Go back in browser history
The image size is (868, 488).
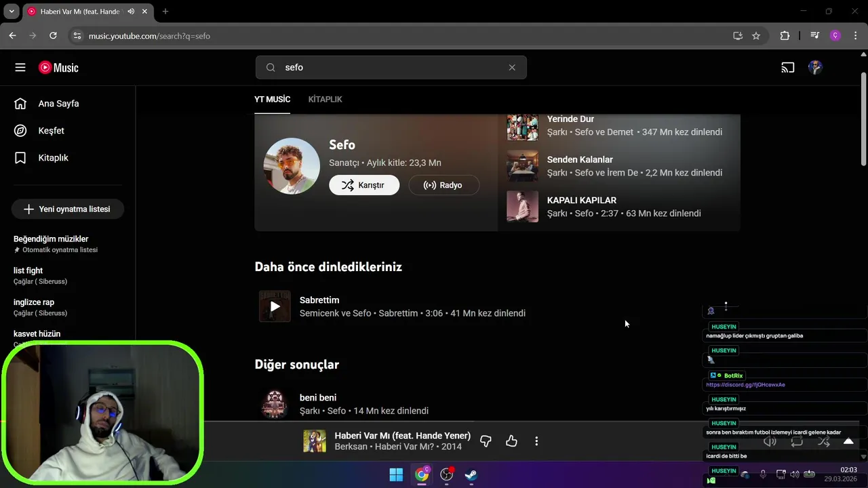[x=12, y=36]
